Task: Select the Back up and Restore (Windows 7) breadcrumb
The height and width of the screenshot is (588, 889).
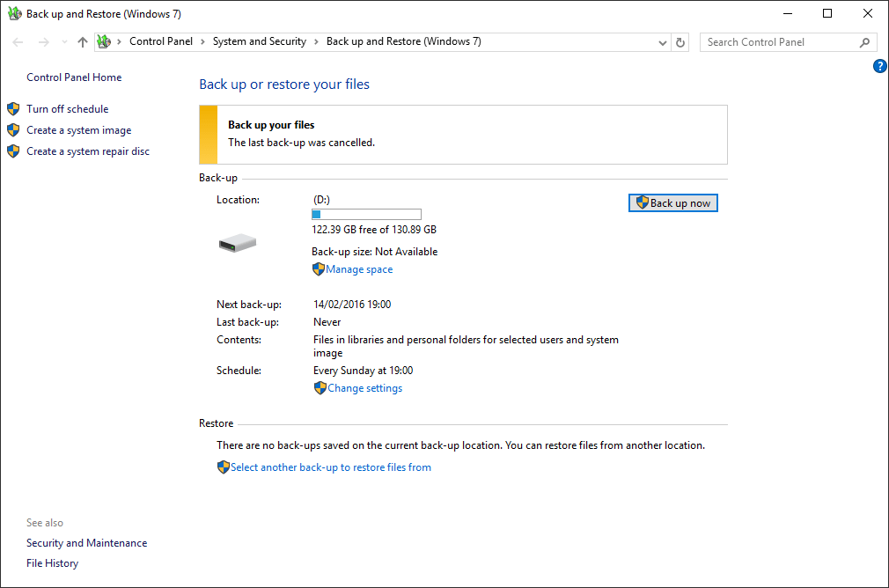Action: tap(404, 41)
